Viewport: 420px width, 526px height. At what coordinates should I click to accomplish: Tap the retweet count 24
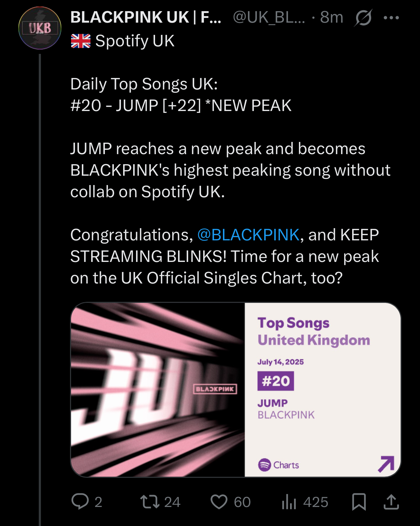click(172, 502)
